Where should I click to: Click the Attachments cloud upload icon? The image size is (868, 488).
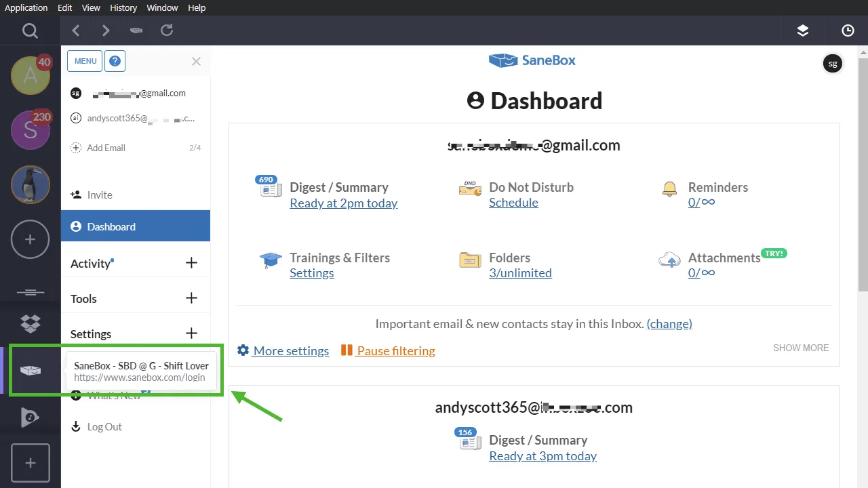[669, 260]
